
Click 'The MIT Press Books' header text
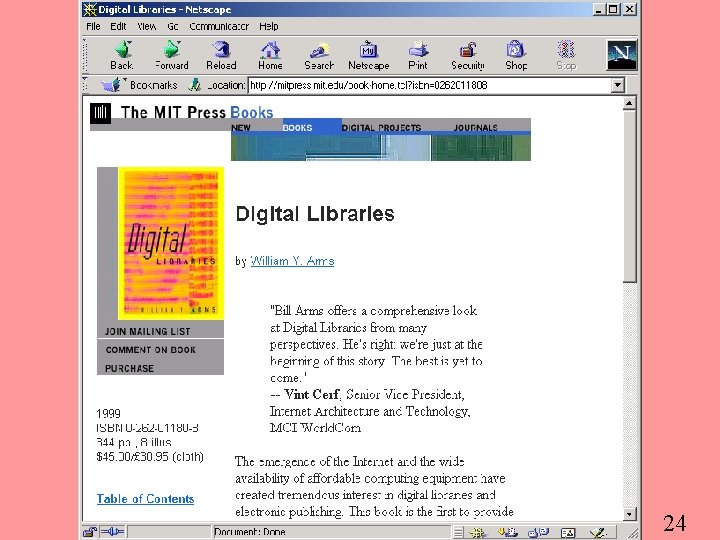point(197,112)
